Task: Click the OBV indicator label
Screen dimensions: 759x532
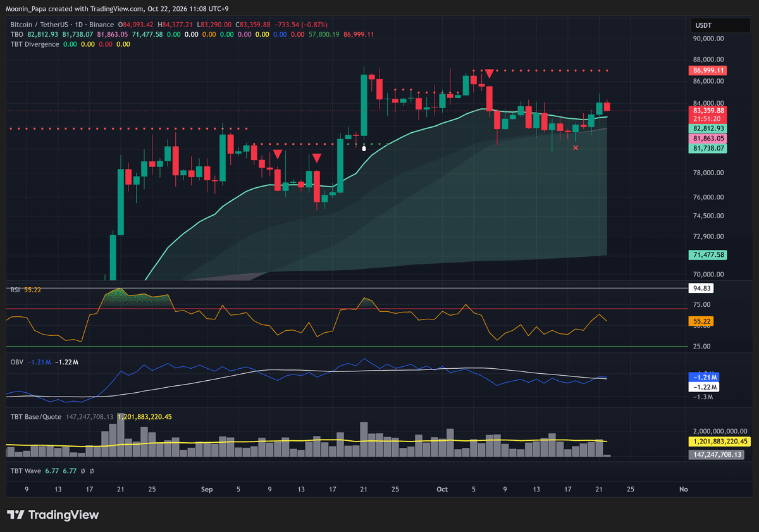Action: click(17, 362)
